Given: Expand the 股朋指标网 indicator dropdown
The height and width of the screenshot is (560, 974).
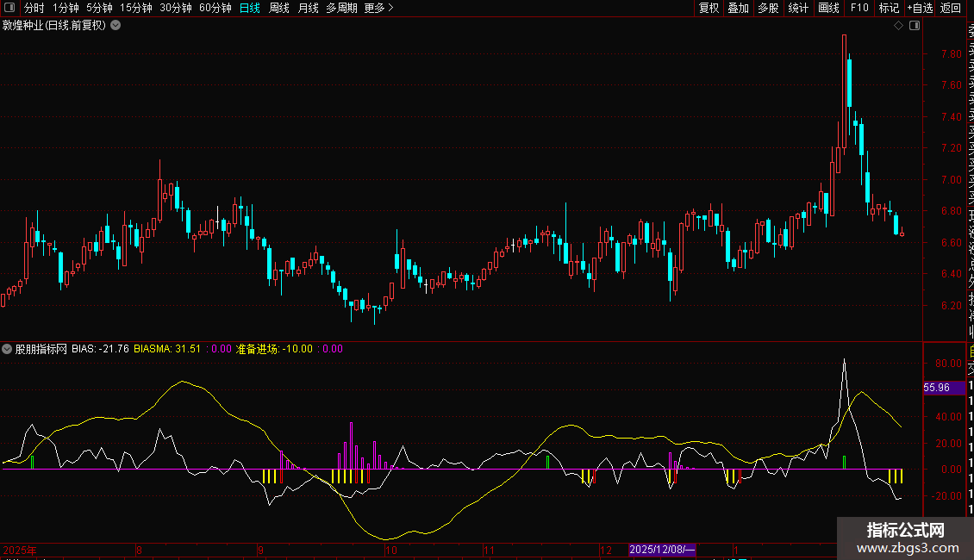Looking at the screenshot, I should (8, 349).
